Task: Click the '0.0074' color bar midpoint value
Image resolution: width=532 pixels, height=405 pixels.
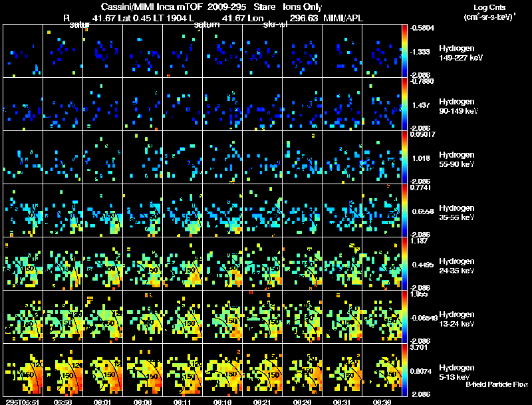Action: click(421, 371)
